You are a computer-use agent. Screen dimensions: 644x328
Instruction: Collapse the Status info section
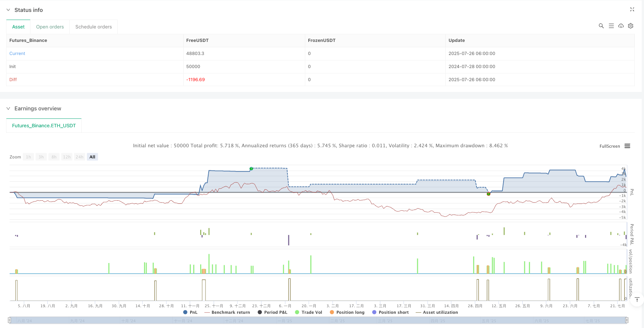point(8,10)
